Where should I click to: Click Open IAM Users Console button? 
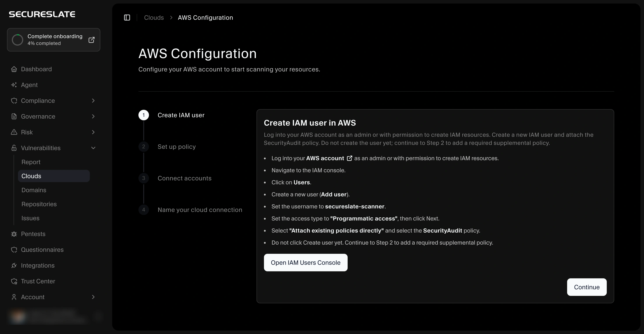(x=306, y=263)
